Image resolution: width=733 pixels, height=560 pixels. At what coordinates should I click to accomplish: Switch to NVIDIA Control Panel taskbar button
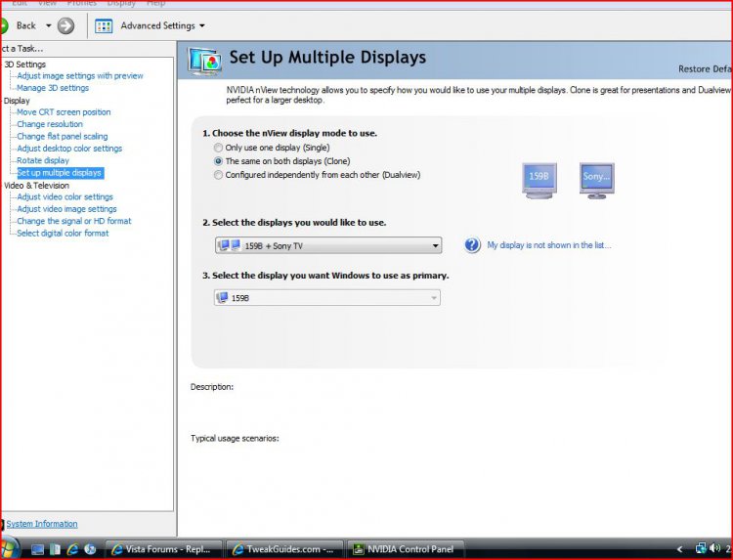pos(406,549)
